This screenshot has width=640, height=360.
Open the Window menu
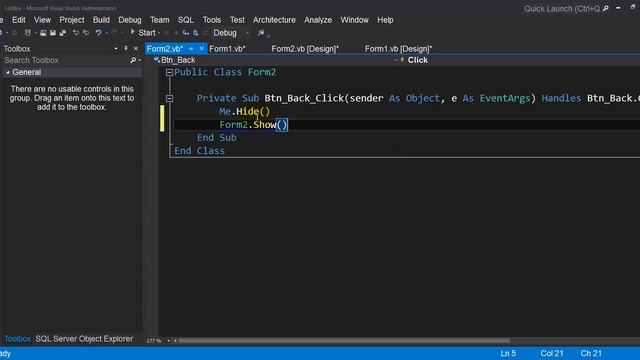355,20
